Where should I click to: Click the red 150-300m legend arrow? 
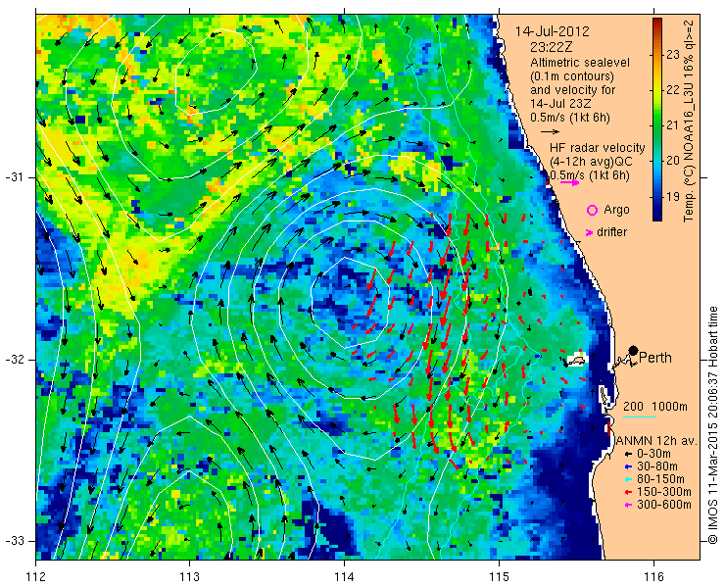628,492
